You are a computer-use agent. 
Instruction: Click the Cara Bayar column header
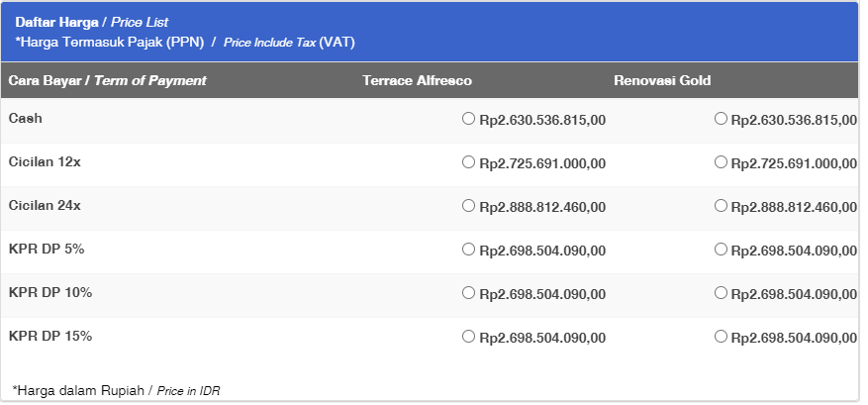pos(108,81)
